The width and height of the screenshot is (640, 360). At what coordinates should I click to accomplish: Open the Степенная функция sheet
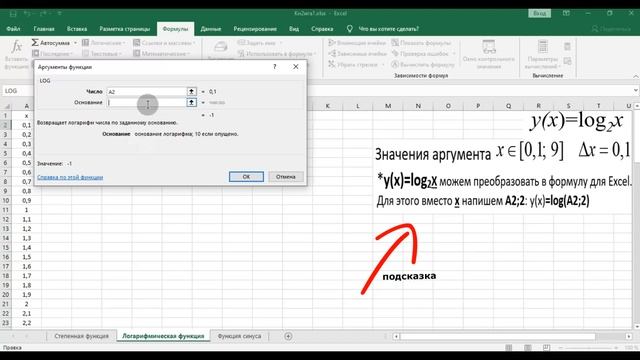[x=81, y=336]
